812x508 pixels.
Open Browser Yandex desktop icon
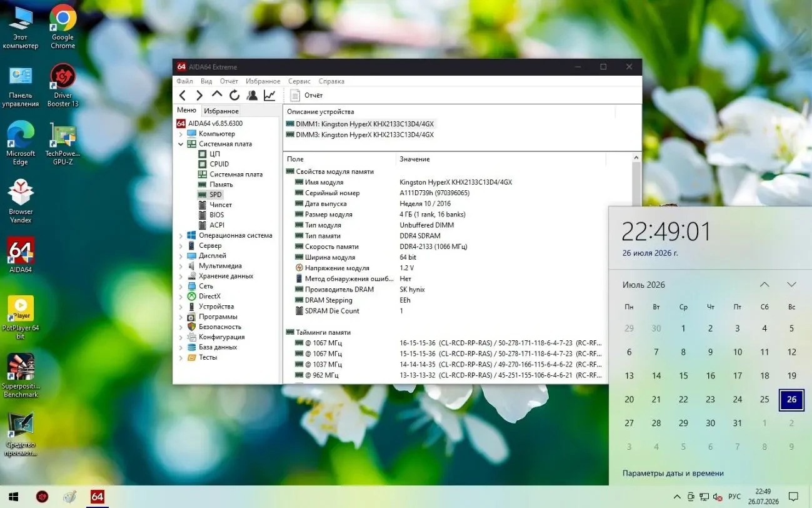pyautogui.click(x=21, y=201)
